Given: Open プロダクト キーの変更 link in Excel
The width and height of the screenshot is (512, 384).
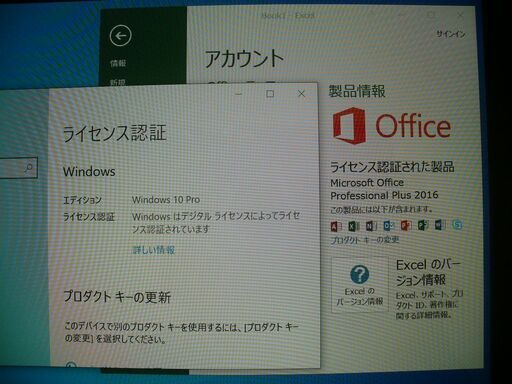Looking at the screenshot, I should 365,240.
